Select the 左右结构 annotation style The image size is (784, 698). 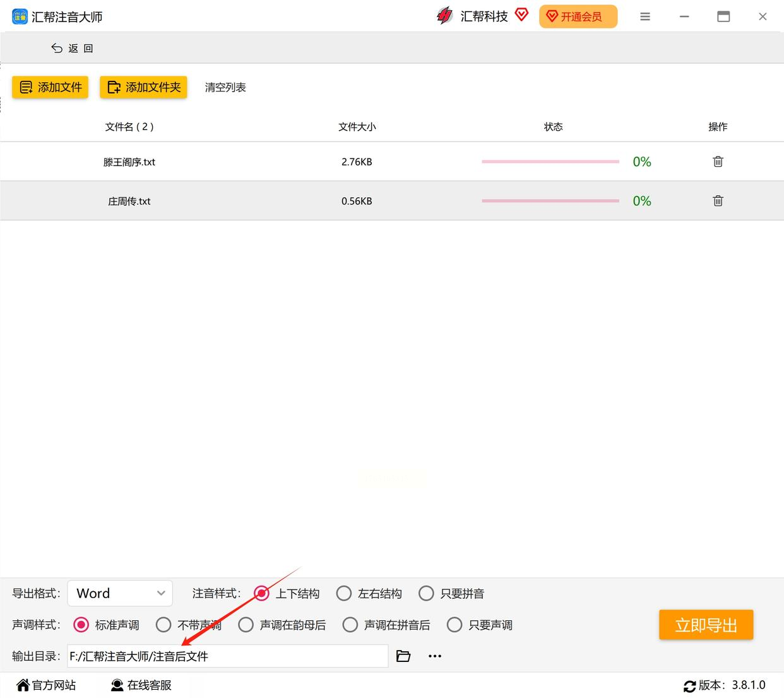pyautogui.click(x=369, y=594)
